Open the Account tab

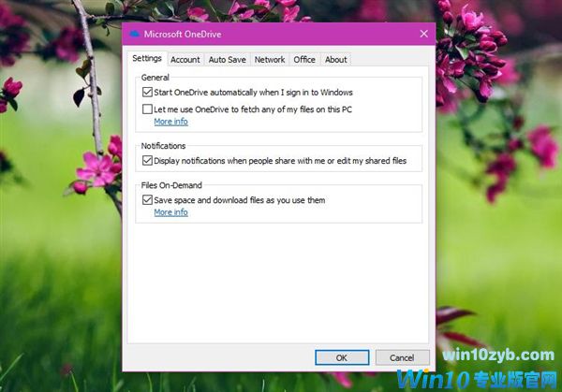tap(185, 60)
